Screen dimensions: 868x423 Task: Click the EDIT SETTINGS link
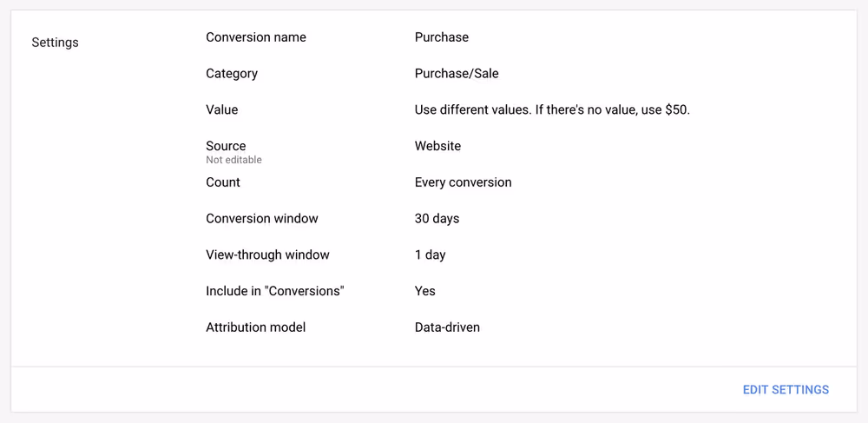[786, 390]
